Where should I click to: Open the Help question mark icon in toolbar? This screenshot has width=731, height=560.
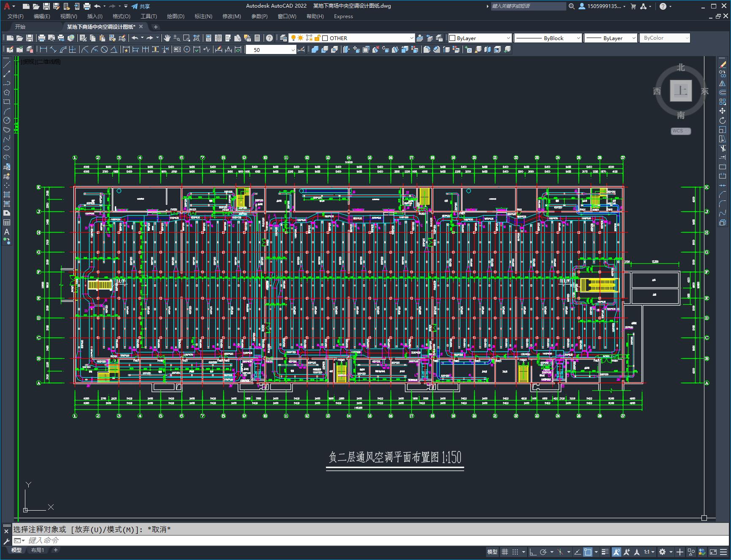tap(269, 38)
